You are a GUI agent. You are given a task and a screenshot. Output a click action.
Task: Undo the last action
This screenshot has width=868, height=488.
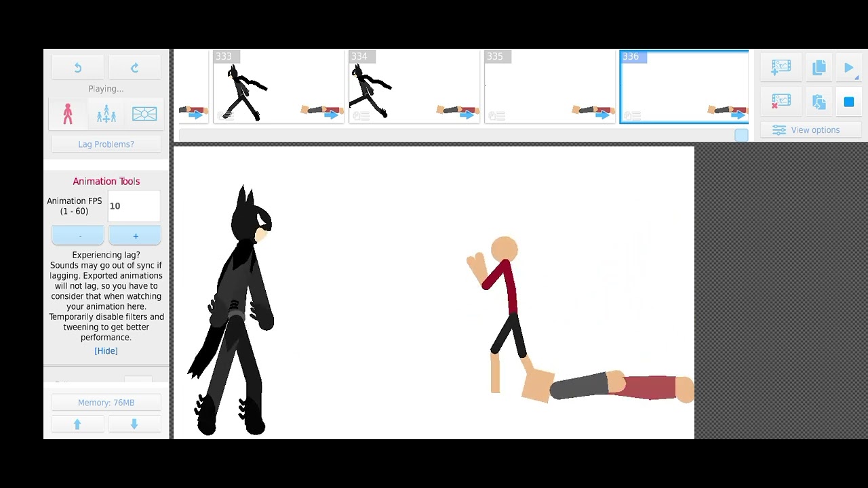click(x=78, y=68)
